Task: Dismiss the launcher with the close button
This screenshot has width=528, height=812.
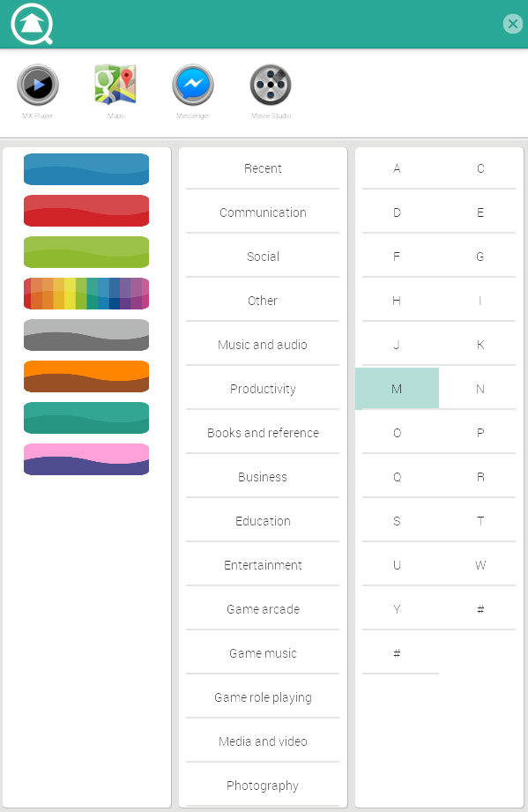Action: coord(513,24)
